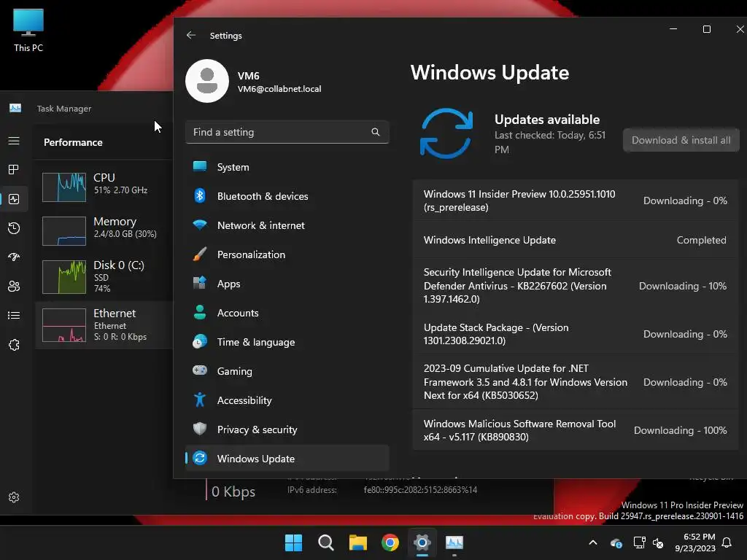Select Windows Intelligence Update row

coord(576,240)
